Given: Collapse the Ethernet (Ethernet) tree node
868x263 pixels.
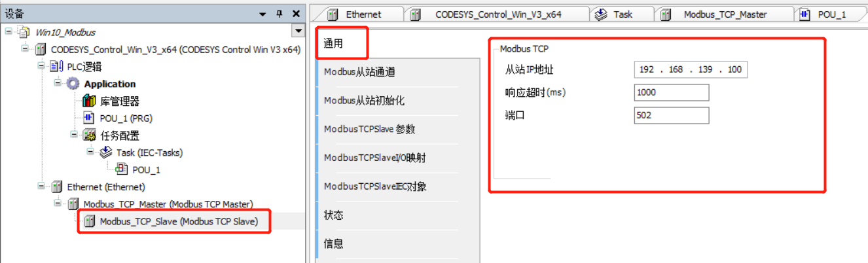Looking at the screenshot, I should click(41, 186).
